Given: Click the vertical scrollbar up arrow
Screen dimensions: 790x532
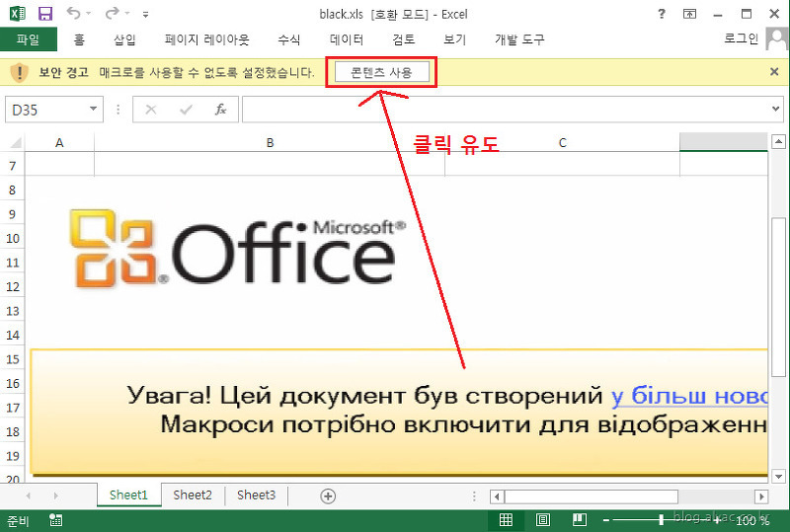Looking at the screenshot, I should 779,141.
